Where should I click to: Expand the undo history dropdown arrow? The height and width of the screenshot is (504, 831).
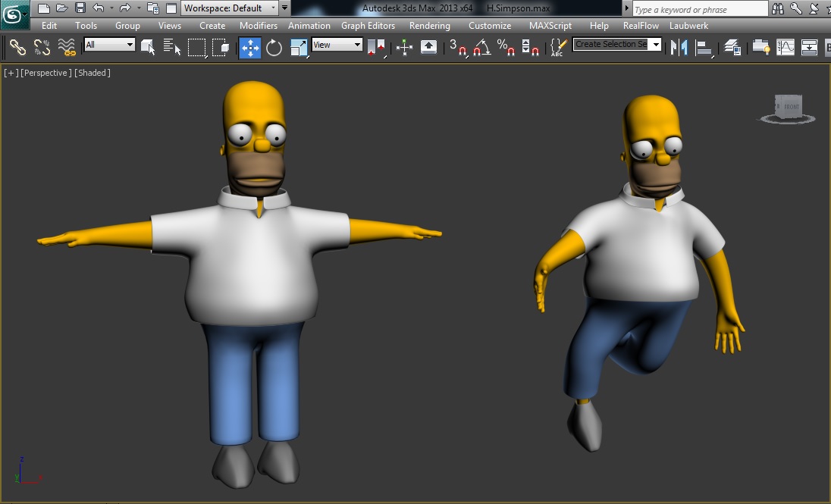pyautogui.click(x=111, y=8)
